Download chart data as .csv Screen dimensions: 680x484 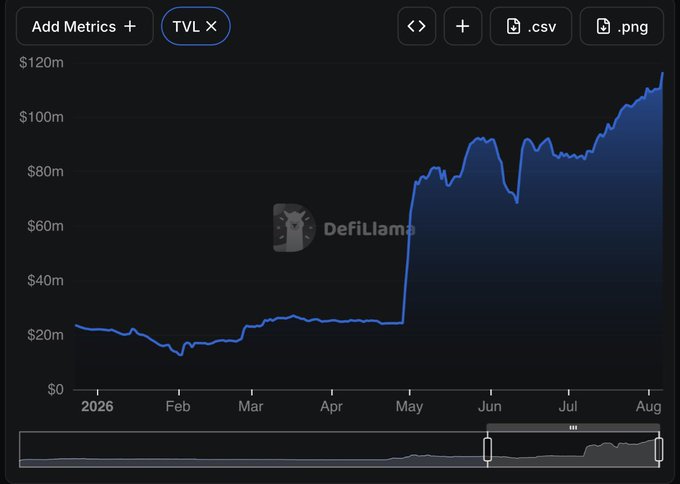(x=531, y=26)
